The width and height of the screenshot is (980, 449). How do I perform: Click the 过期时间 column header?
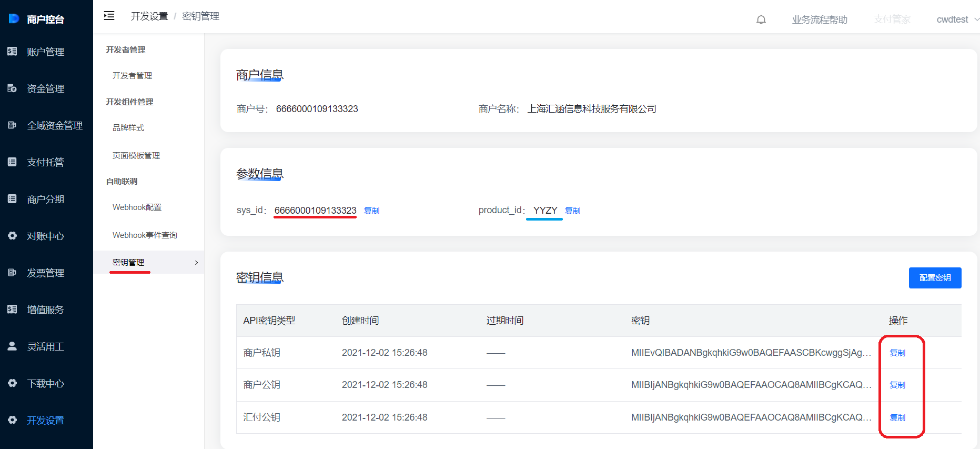coord(505,321)
